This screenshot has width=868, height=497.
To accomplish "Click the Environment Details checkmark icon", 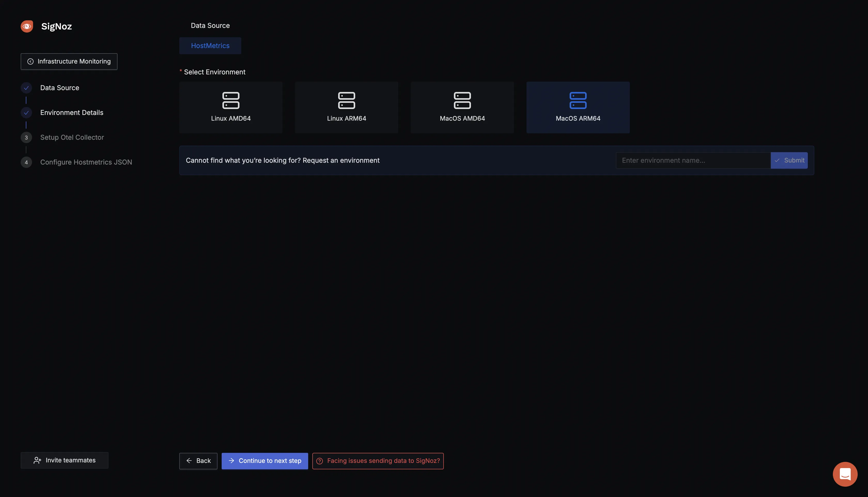I will pyautogui.click(x=26, y=113).
